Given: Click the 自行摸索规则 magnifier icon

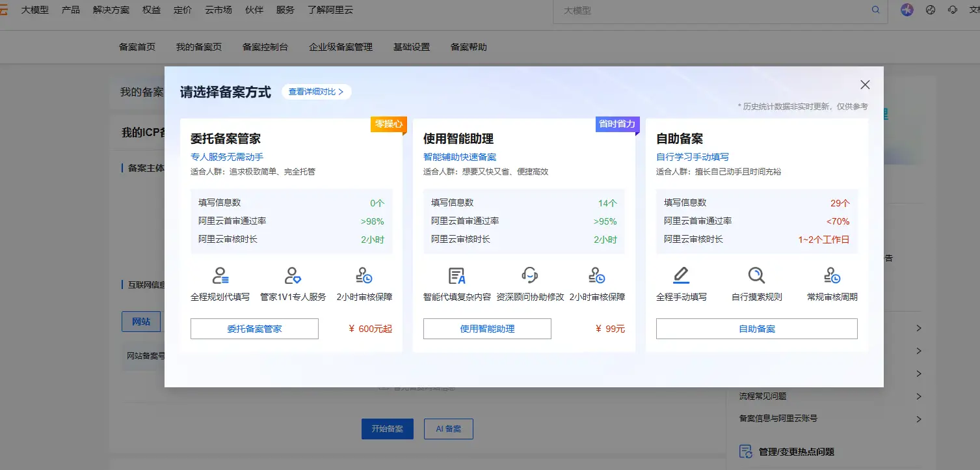Looking at the screenshot, I should pyautogui.click(x=756, y=275).
